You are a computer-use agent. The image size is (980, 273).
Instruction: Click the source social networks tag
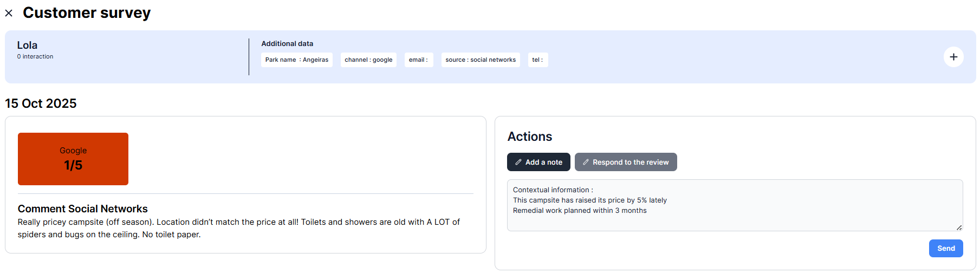(480, 60)
